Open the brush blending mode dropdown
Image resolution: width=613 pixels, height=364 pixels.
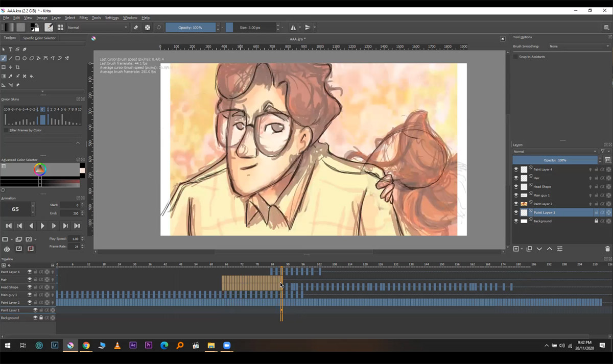97,28
